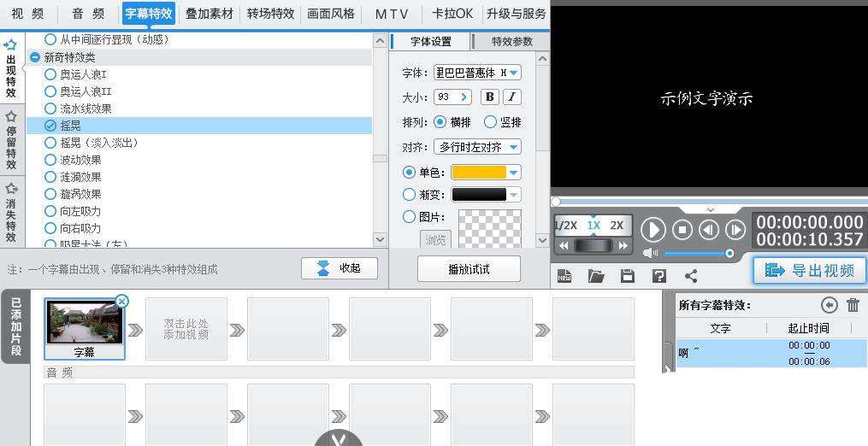This screenshot has width=868, height=446.
Task: Switch to the 音频 tab
Action: click(x=89, y=14)
